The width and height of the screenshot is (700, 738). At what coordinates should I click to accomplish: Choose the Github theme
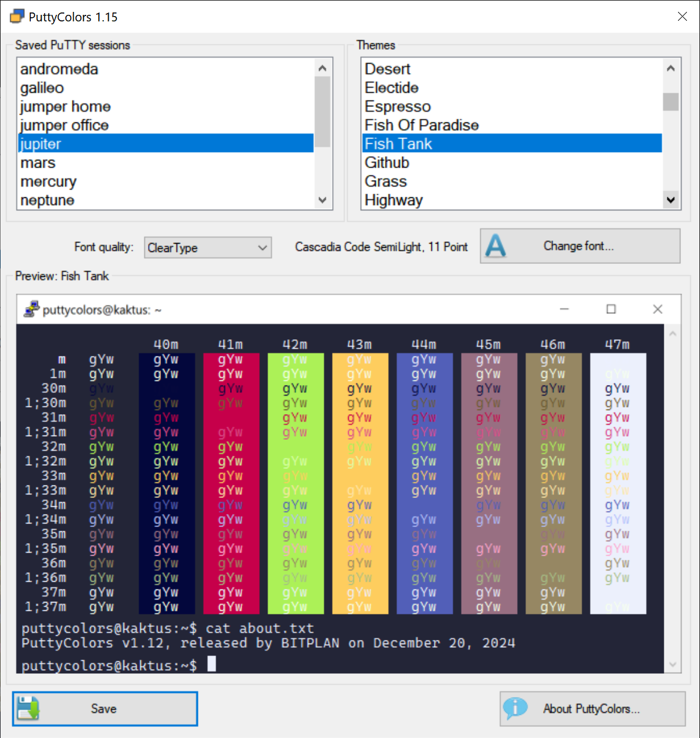(x=387, y=163)
